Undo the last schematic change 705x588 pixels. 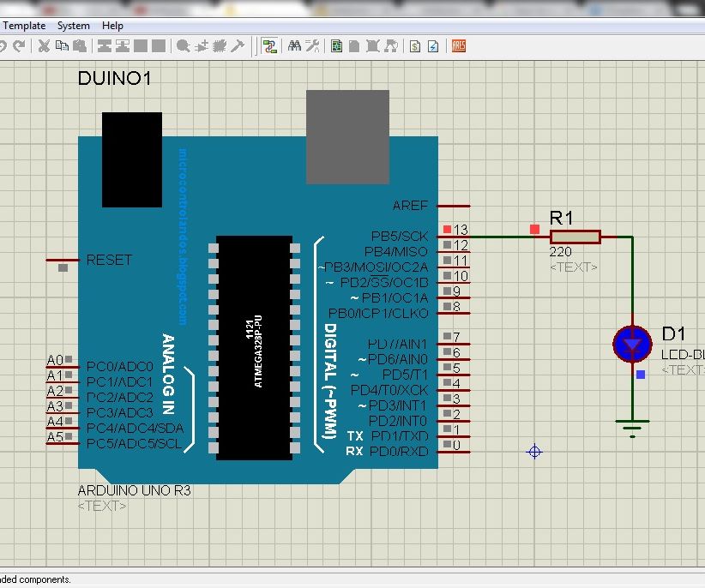click(x=6, y=45)
